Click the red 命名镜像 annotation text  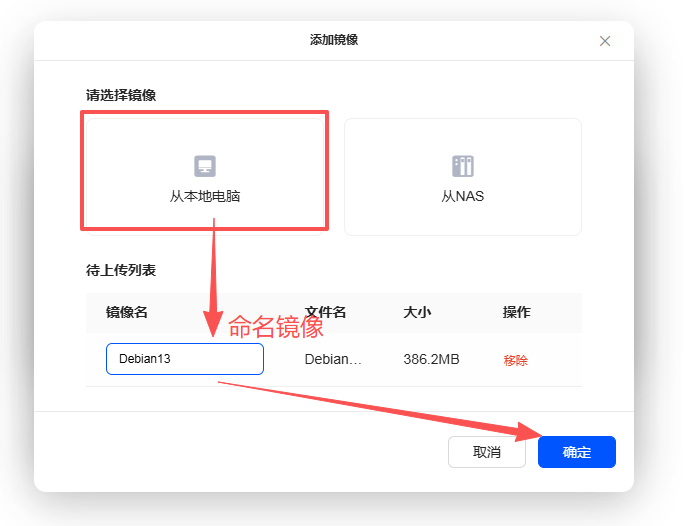click(x=276, y=327)
